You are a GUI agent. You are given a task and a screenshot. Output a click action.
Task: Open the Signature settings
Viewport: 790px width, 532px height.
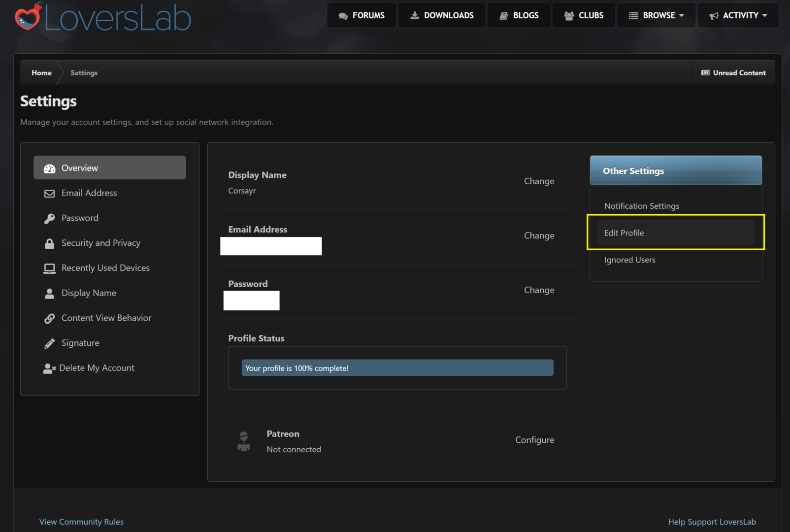click(110, 343)
